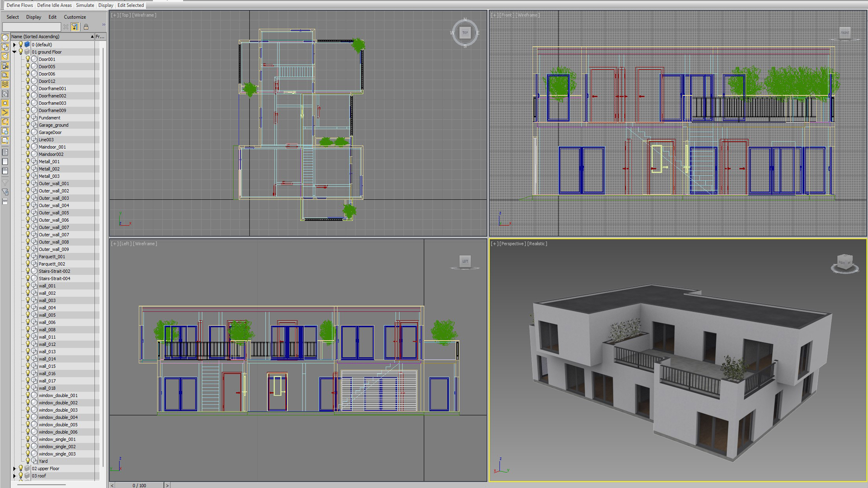Click the Top viewport ViewCube compass

(465, 33)
